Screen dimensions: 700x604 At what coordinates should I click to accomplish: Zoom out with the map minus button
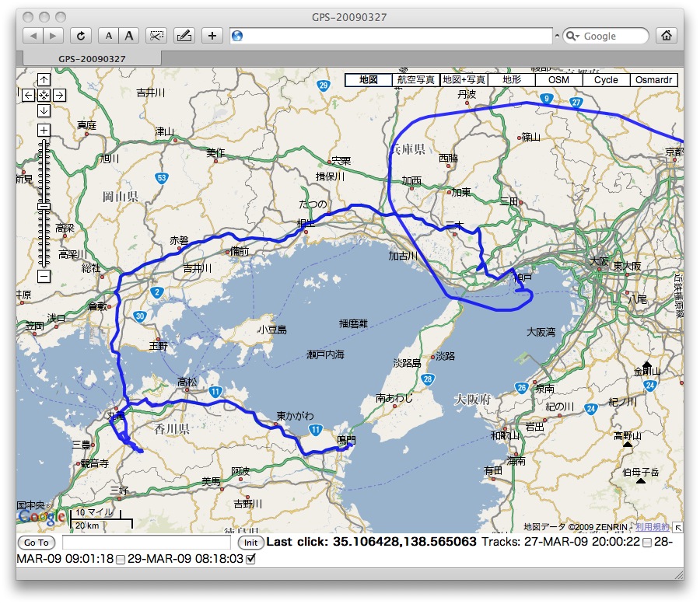[44, 276]
